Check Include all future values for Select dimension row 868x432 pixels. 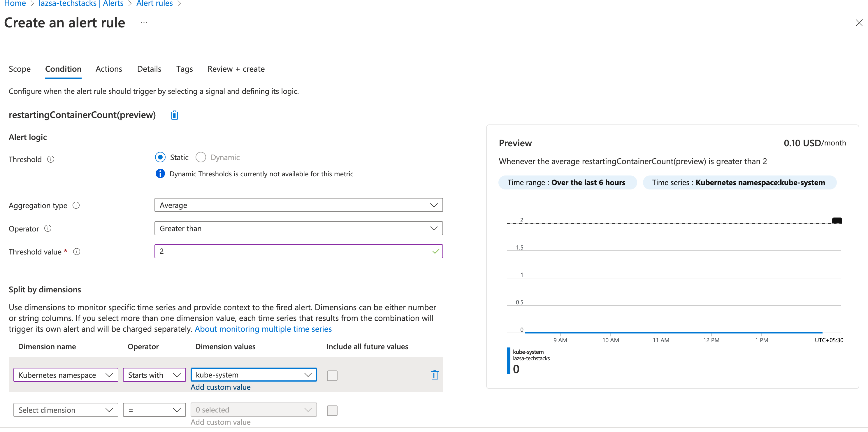332,410
